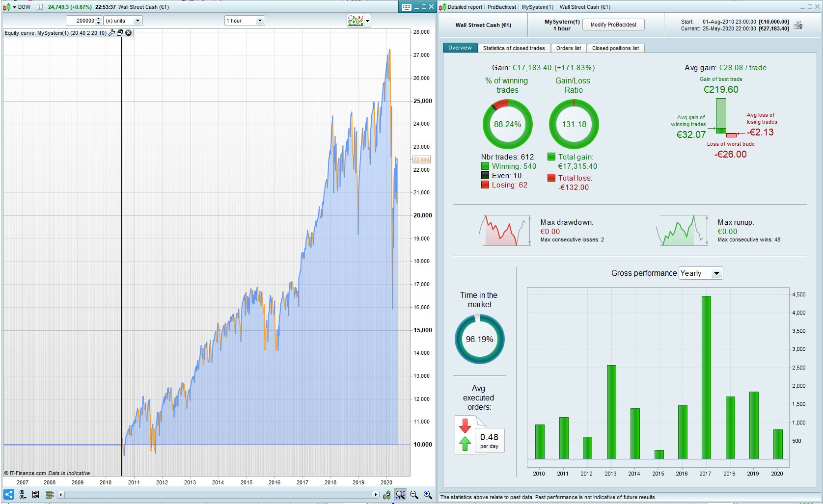
Task: Click the Total gain green legend square
Action: [x=551, y=157]
